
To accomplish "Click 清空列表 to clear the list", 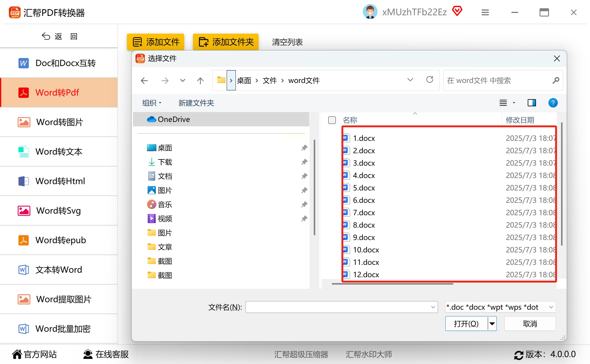I will pos(287,42).
